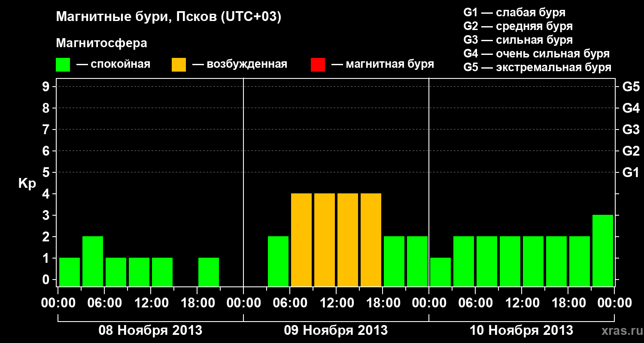The image size is (644, 343).
Task: Click the orange 'возбужденная' legend swatch
Action: click(179, 65)
